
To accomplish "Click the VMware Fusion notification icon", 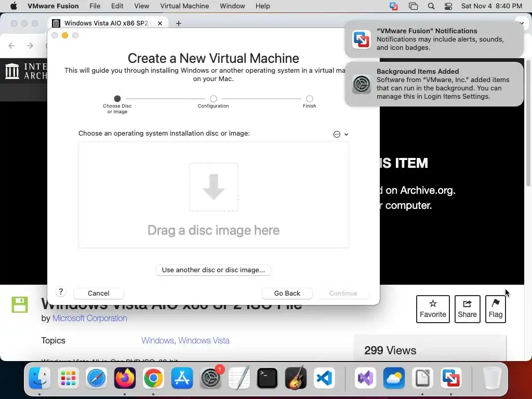I will [x=362, y=39].
